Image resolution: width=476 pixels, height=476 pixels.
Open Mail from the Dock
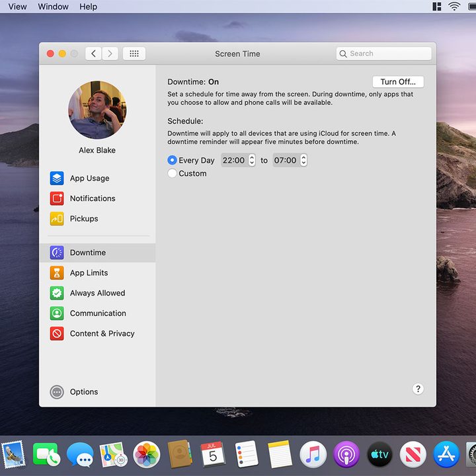click(14, 454)
